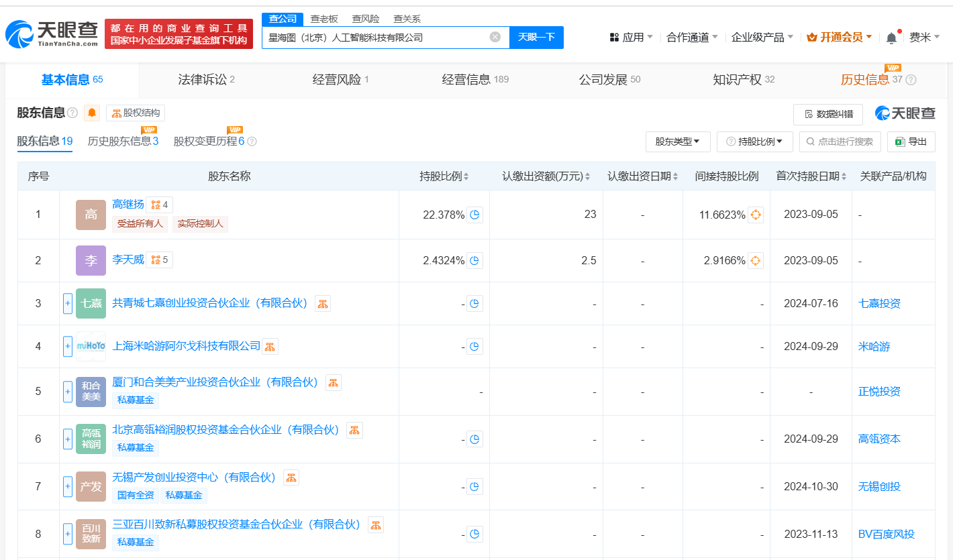
Task: Open the 股东类型 filter dropdown
Action: point(678,142)
